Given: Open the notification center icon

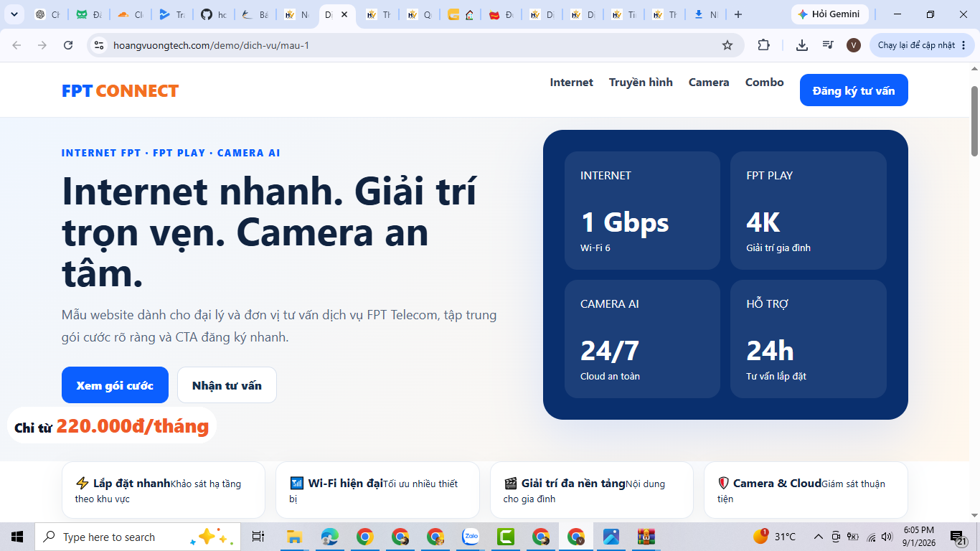Looking at the screenshot, I should 958,537.
